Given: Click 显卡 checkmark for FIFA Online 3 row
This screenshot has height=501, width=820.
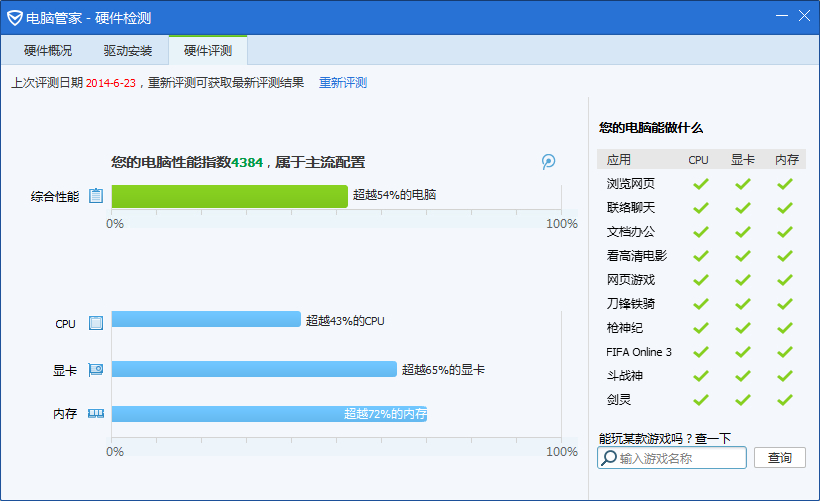Looking at the screenshot, I should [743, 352].
